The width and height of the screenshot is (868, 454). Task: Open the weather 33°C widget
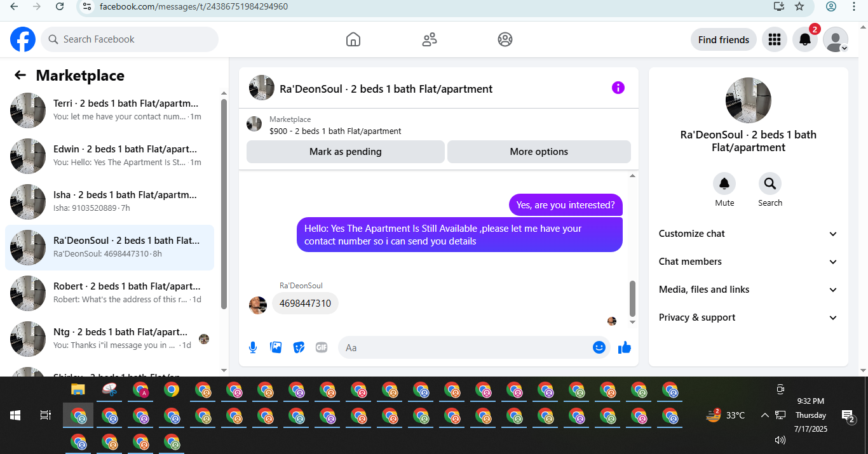tap(725, 415)
